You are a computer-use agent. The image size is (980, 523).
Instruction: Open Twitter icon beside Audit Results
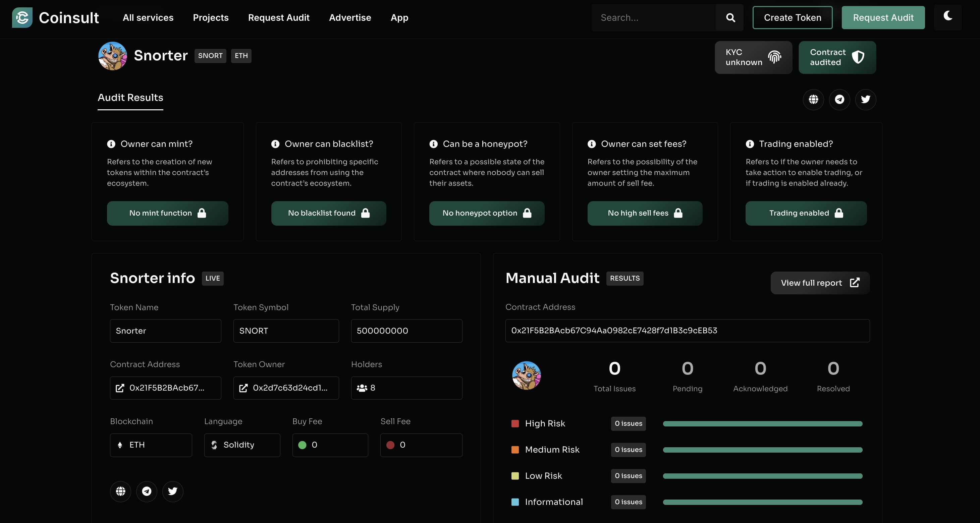click(866, 100)
